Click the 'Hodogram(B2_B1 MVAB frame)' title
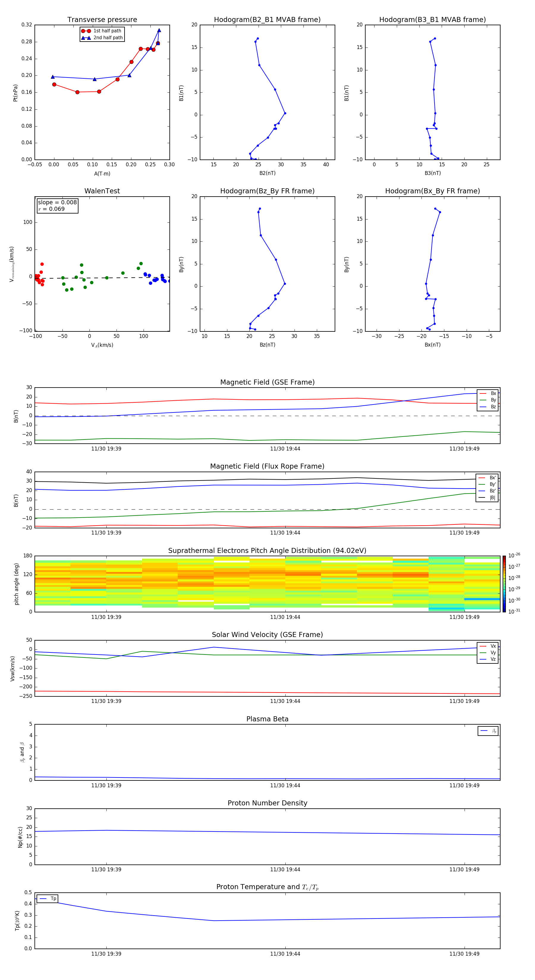 [x=267, y=20]
